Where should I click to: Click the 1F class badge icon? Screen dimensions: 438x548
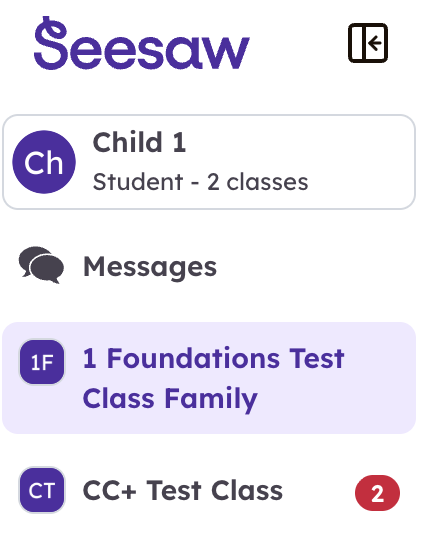pyautogui.click(x=42, y=362)
